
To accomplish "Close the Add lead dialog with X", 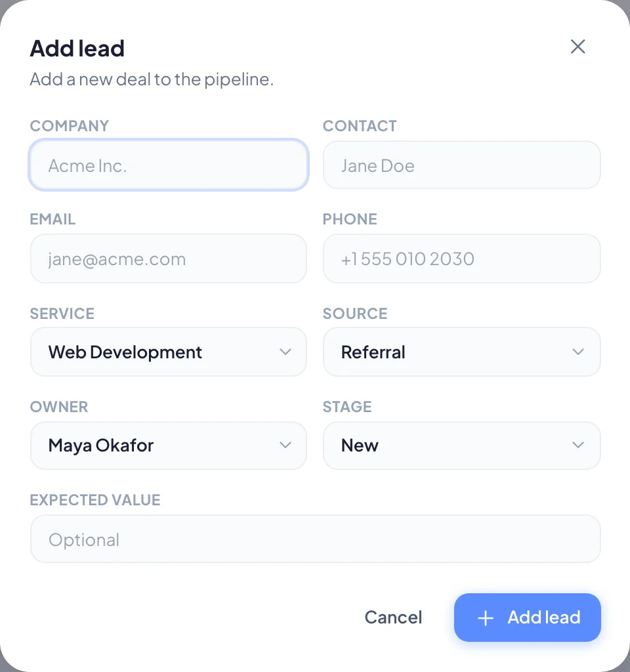I will pyautogui.click(x=577, y=47).
